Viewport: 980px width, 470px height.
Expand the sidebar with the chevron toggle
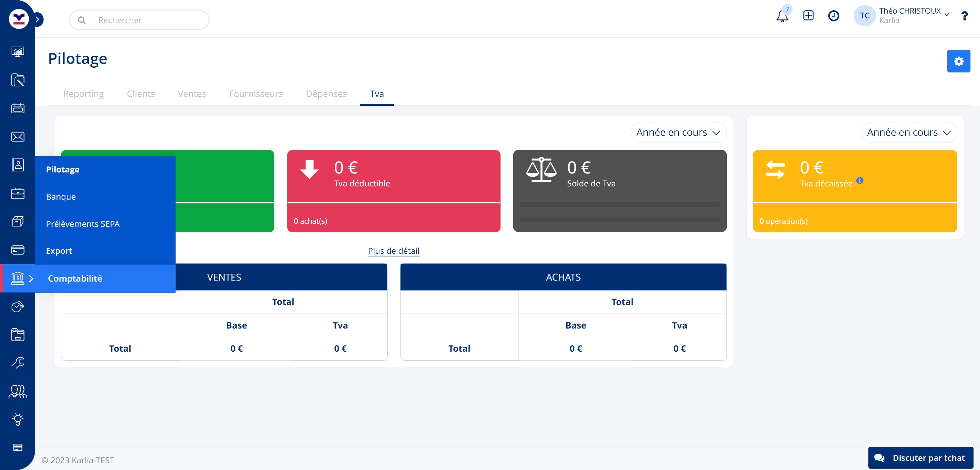click(37, 19)
